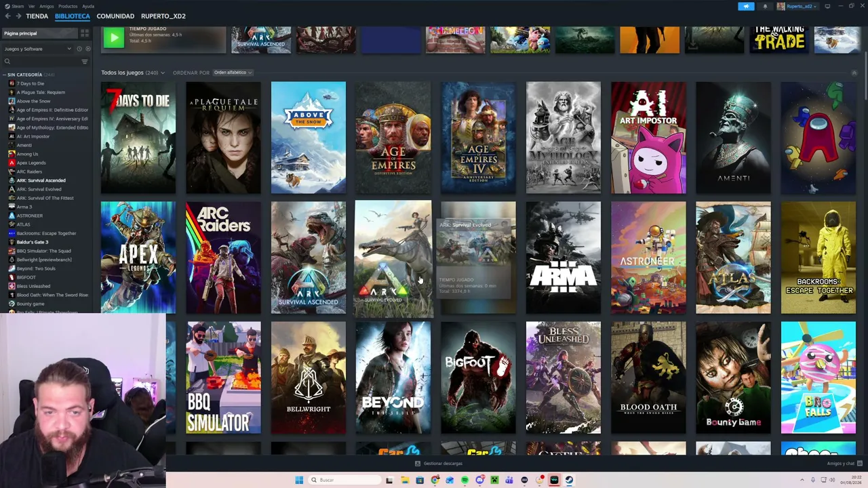Open Astroneer game cover
This screenshot has height=488, width=868.
(x=648, y=258)
